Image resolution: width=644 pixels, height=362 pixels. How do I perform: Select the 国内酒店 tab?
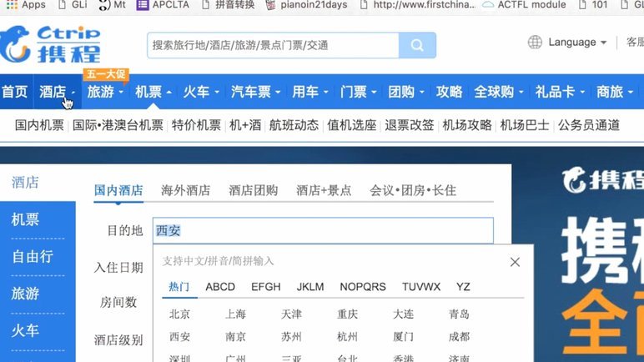(x=118, y=190)
